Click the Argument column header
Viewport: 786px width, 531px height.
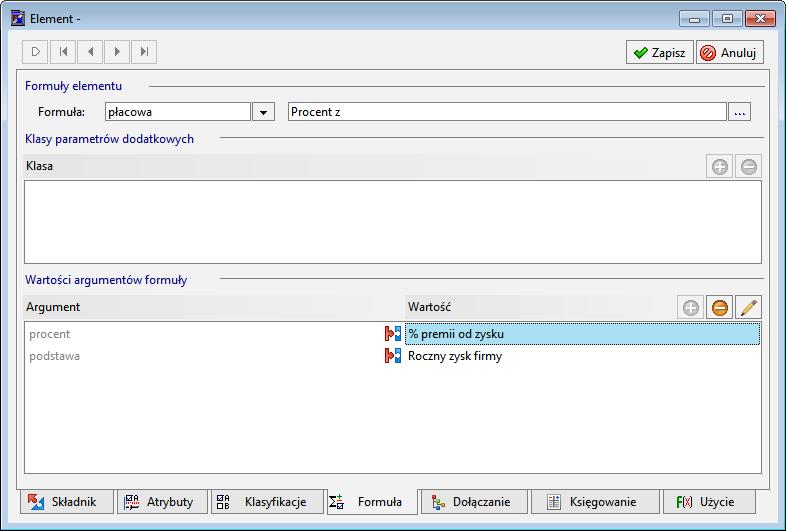215,307
